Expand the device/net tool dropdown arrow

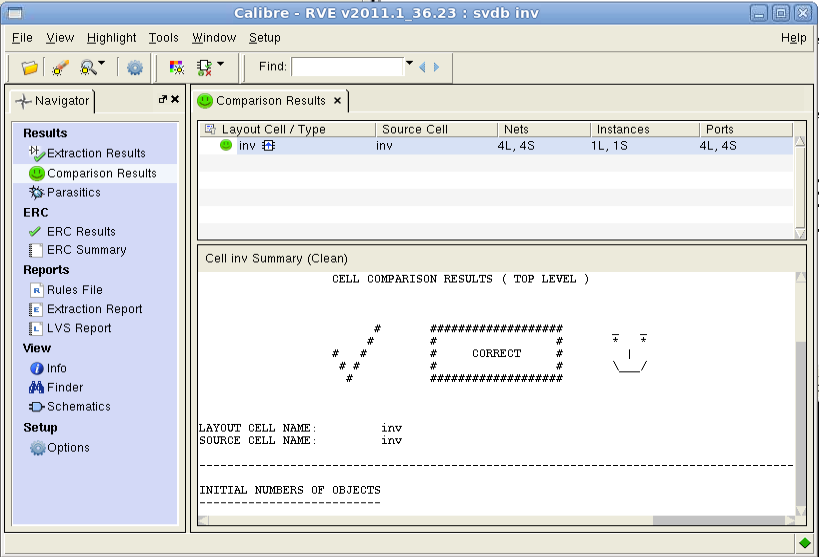click(220, 65)
